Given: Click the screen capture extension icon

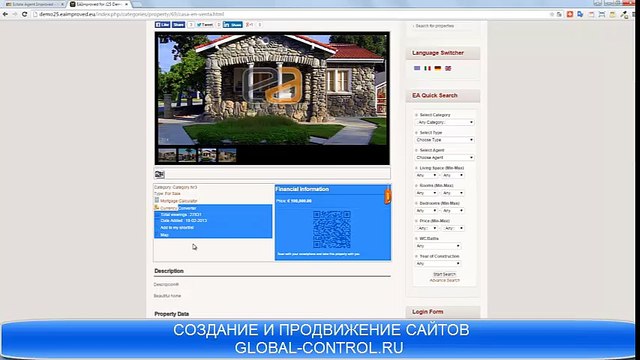Looking at the screenshot, I should [602, 14].
